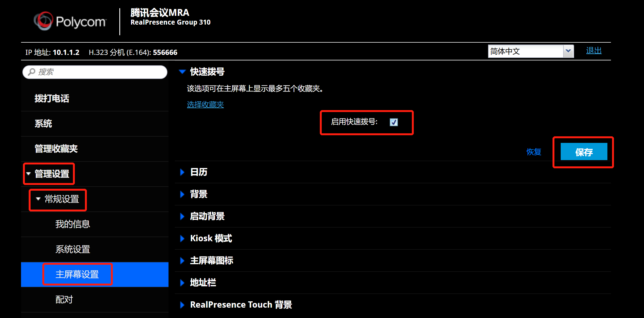
Task: Toggle the 启用快速拨号 checkbox
Action: [x=394, y=122]
